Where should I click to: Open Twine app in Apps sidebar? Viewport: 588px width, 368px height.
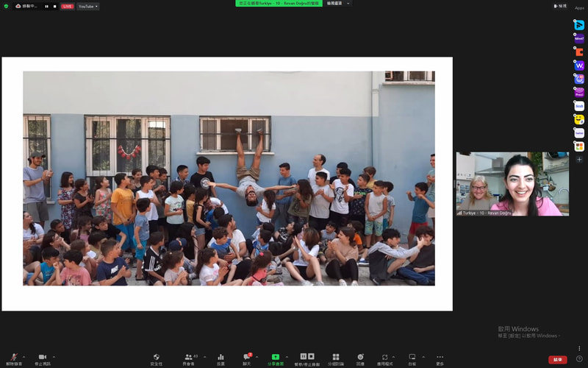[x=579, y=133]
